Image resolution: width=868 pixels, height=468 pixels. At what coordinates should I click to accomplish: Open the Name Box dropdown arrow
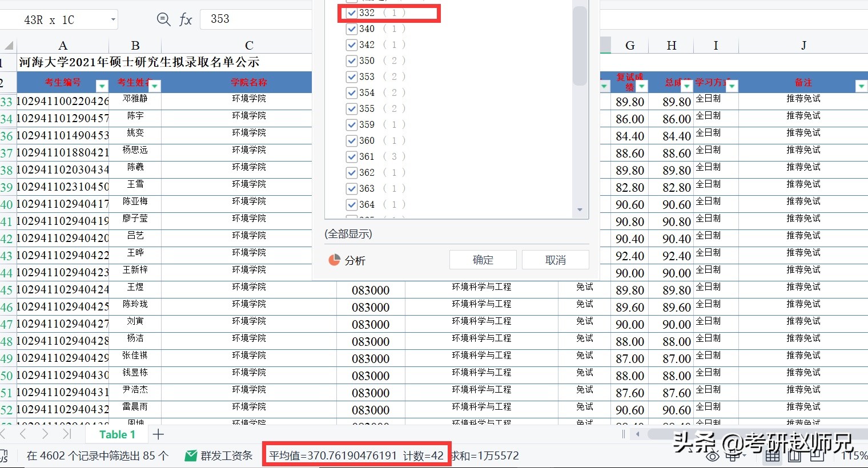(112, 19)
